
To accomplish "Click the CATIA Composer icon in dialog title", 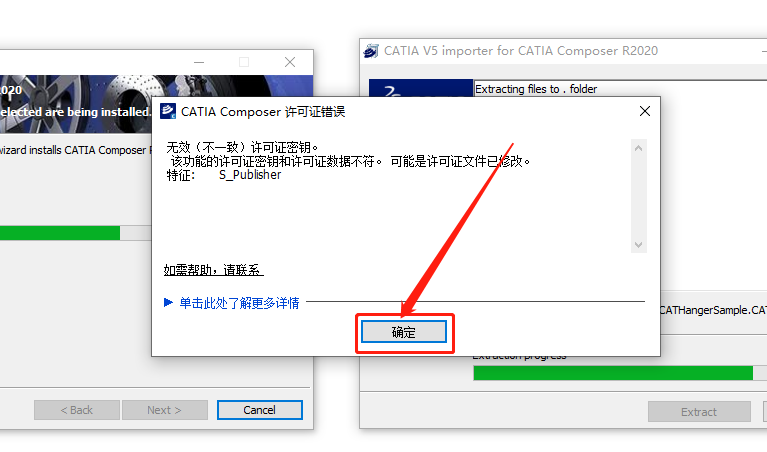I will click(x=168, y=111).
